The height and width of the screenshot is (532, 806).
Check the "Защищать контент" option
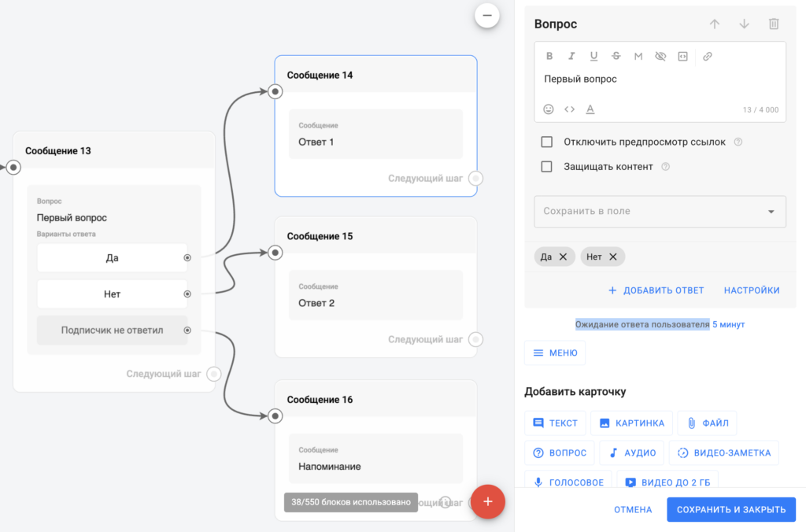546,167
